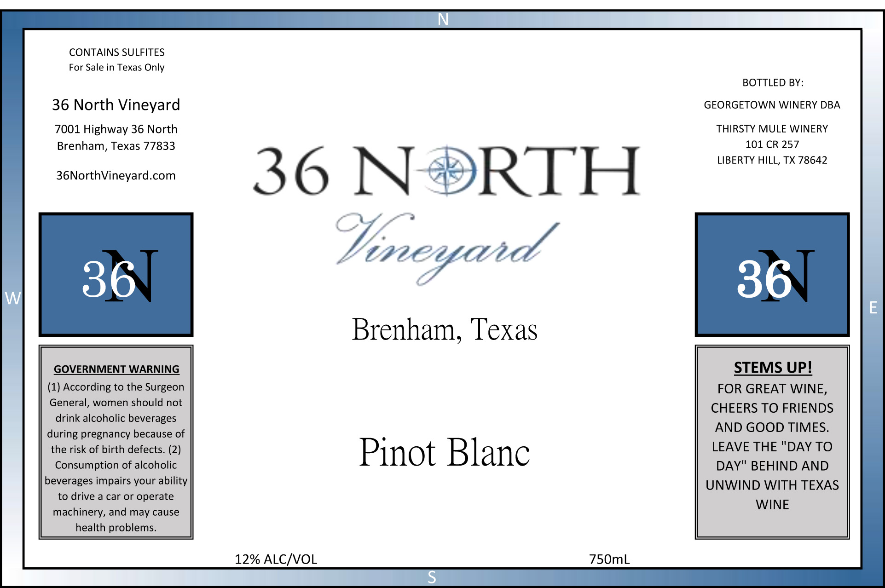Click the plain "36 North Vineyard" name above the address
885x588 pixels.
tap(116, 105)
